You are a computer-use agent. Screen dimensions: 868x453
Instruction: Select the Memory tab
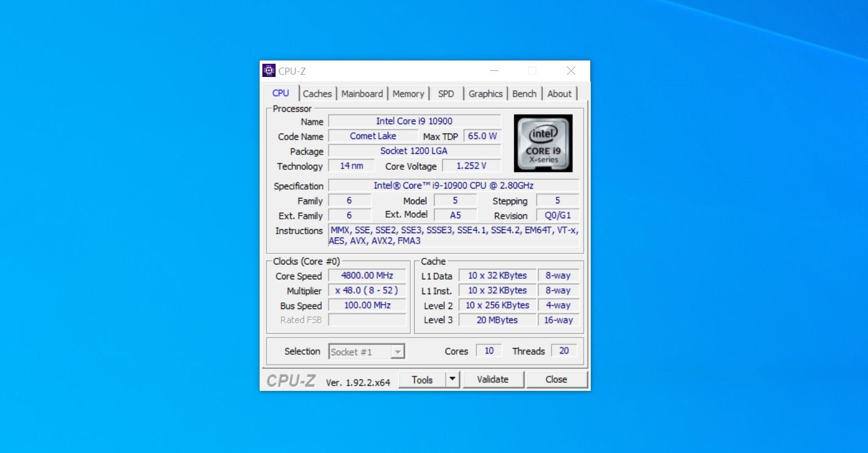click(x=408, y=94)
